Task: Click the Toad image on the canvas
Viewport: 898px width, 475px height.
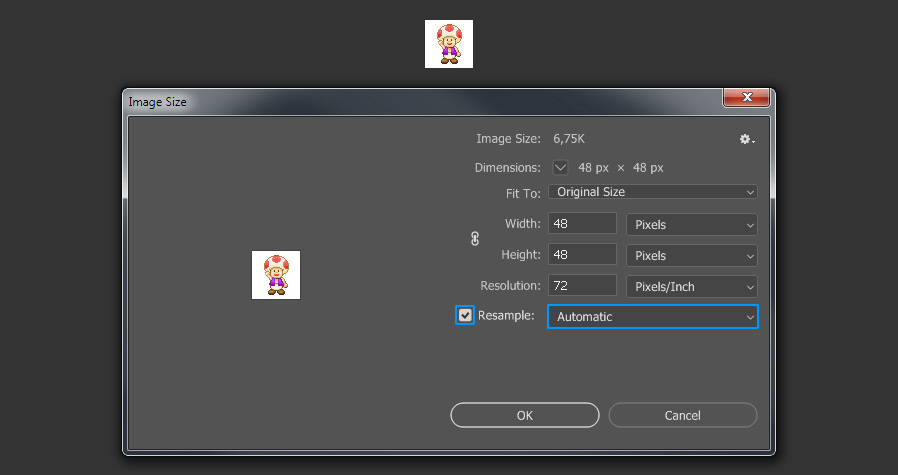Action: 449,44
